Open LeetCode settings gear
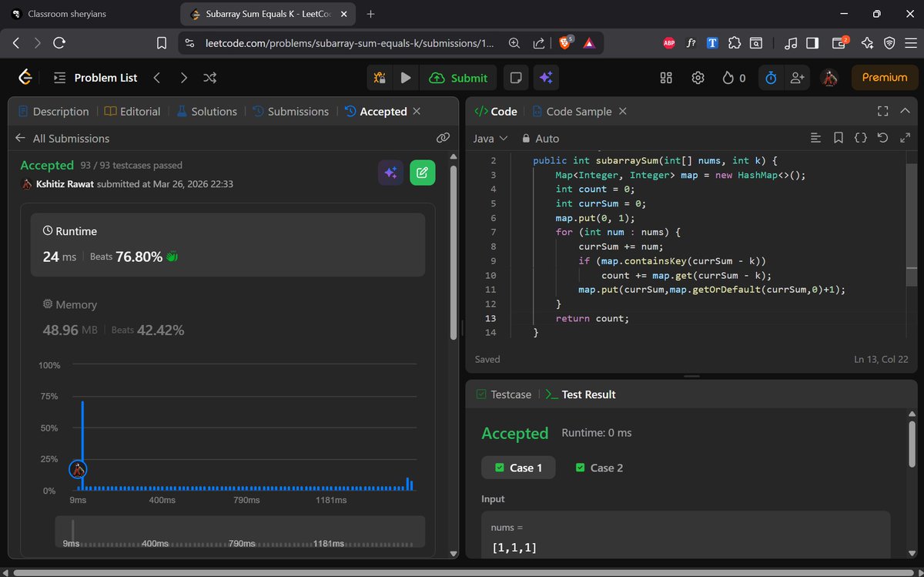Image resolution: width=924 pixels, height=577 pixels. click(698, 78)
